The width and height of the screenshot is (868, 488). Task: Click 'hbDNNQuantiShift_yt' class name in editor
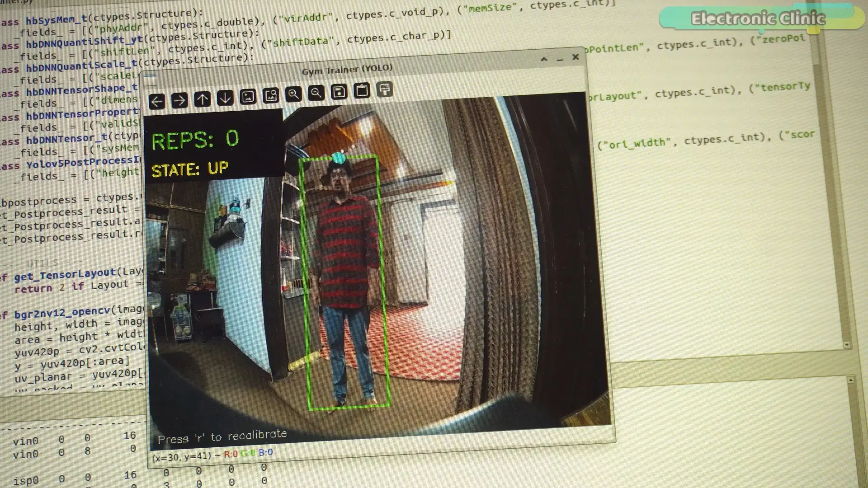coord(85,42)
